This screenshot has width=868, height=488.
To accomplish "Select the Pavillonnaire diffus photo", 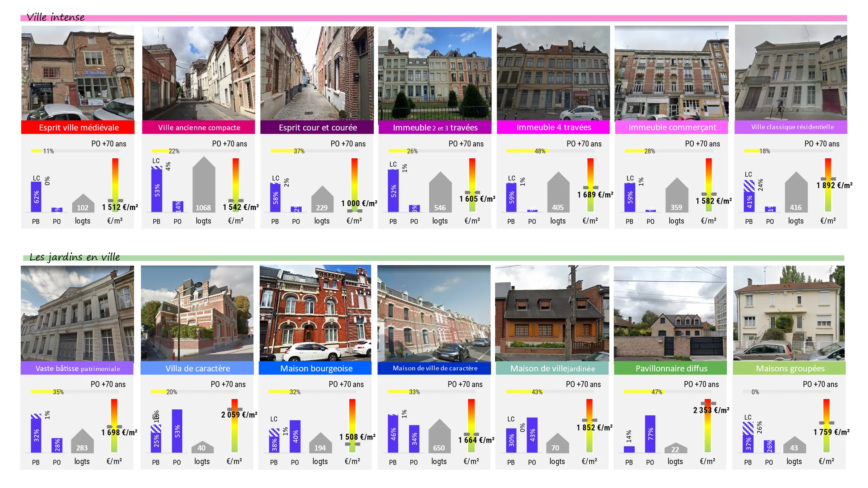I will pos(670,314).
